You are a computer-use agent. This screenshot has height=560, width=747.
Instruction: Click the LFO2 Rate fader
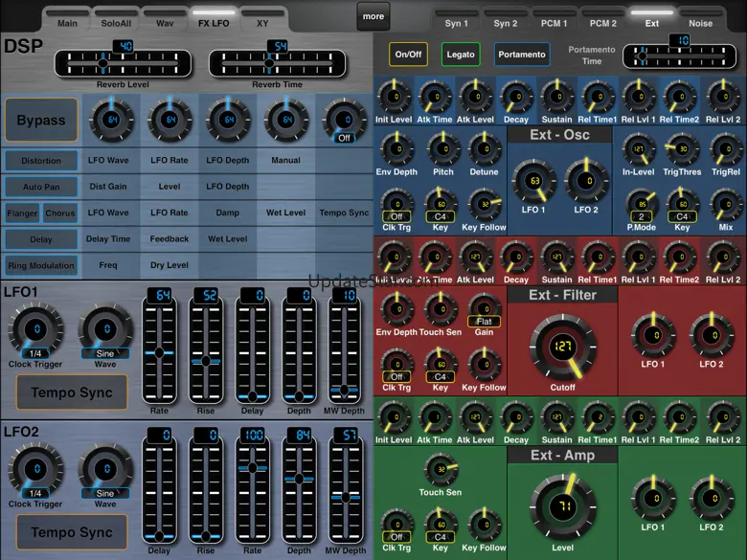coord(253,490)
